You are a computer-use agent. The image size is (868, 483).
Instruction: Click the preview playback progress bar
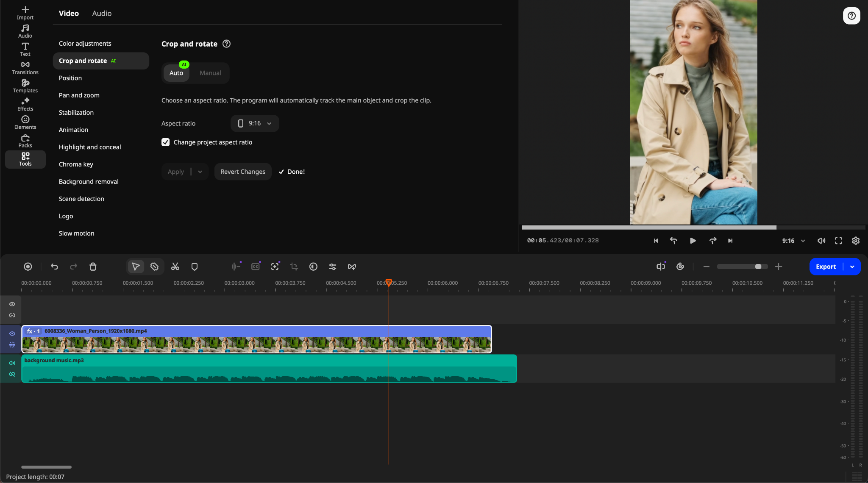[x=693, y=228]
